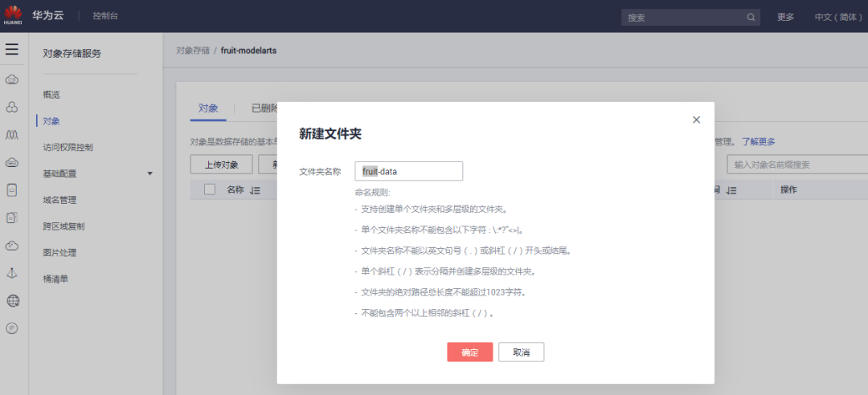The height and width of the screenshot is (395, 868).
Task: Open the 更多 menu in the top bar
Action: (785, 17)
